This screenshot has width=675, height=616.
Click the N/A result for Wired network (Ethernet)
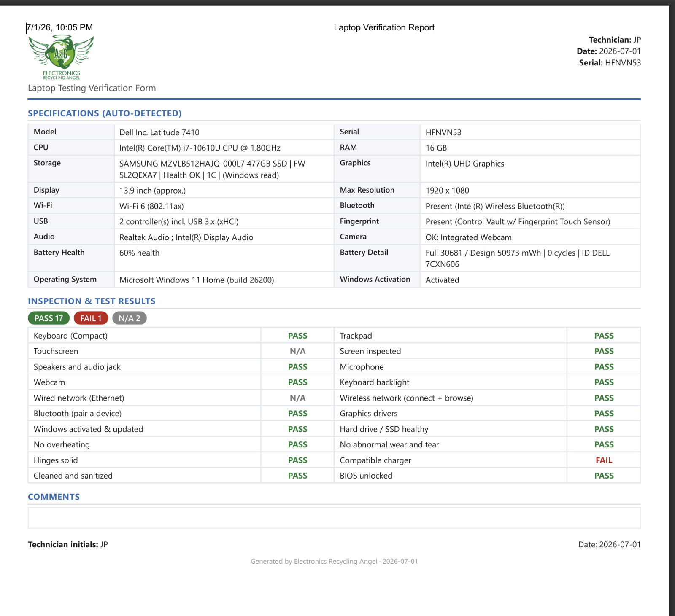298,398
